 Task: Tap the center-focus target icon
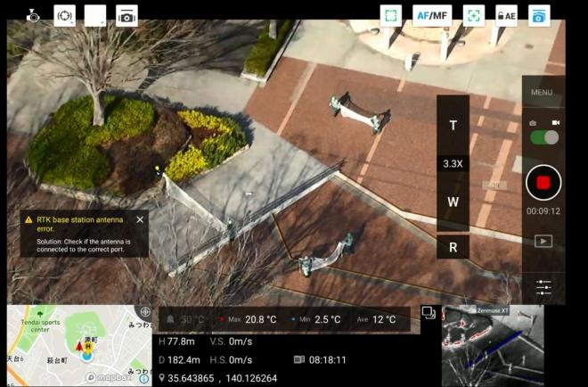pyautogui.click(x=474, y=15)
